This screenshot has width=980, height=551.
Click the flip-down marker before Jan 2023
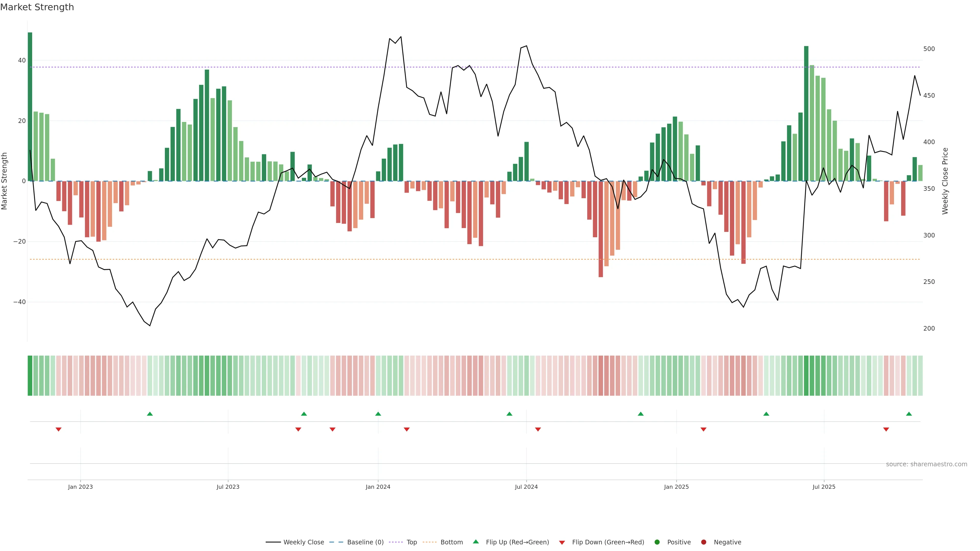coord(59,429)
